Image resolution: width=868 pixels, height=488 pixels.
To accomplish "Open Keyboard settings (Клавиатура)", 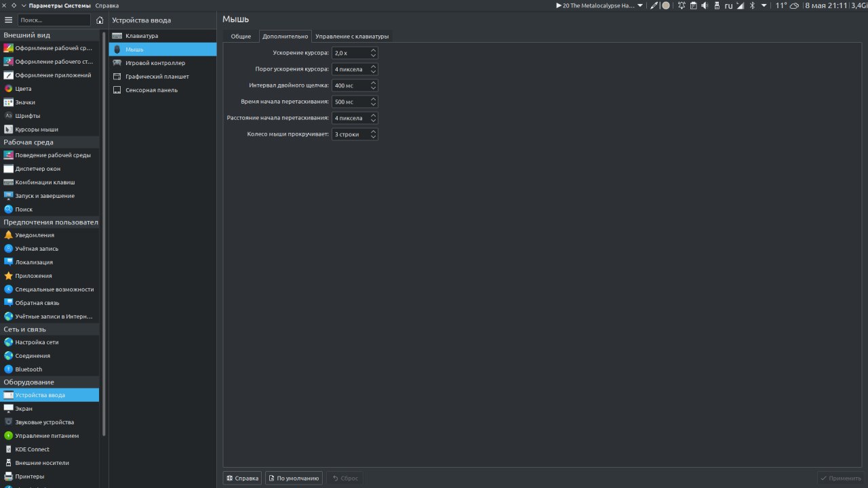I will click(163, 36).
